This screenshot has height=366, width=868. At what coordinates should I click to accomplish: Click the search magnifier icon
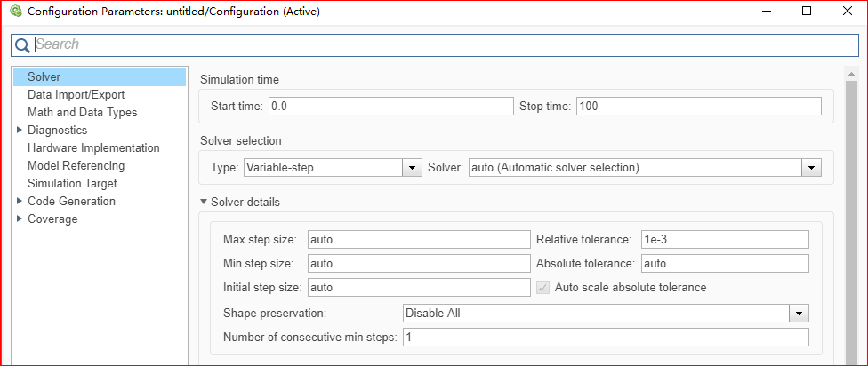pyautogui.click(x=22, y=45)
